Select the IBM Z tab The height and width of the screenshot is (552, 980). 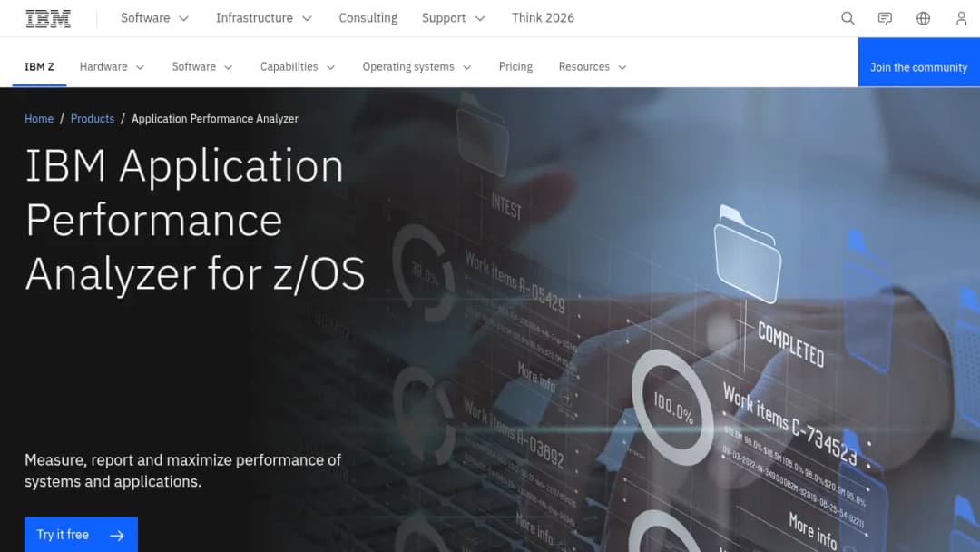pos(39,67)
